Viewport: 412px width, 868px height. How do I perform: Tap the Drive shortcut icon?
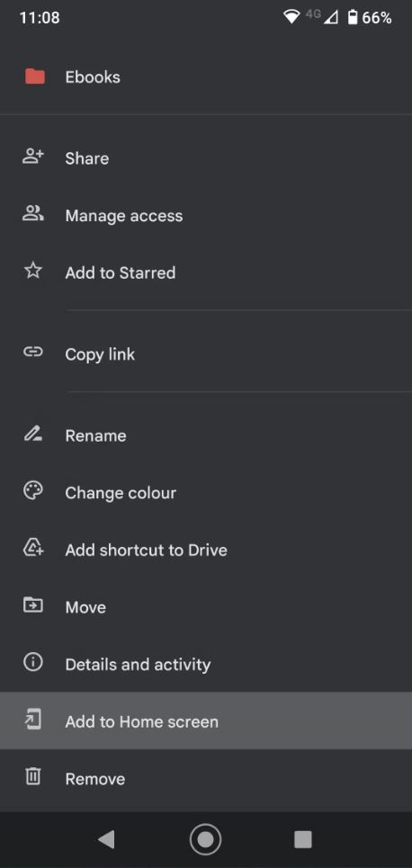click(x=33, y=549)
